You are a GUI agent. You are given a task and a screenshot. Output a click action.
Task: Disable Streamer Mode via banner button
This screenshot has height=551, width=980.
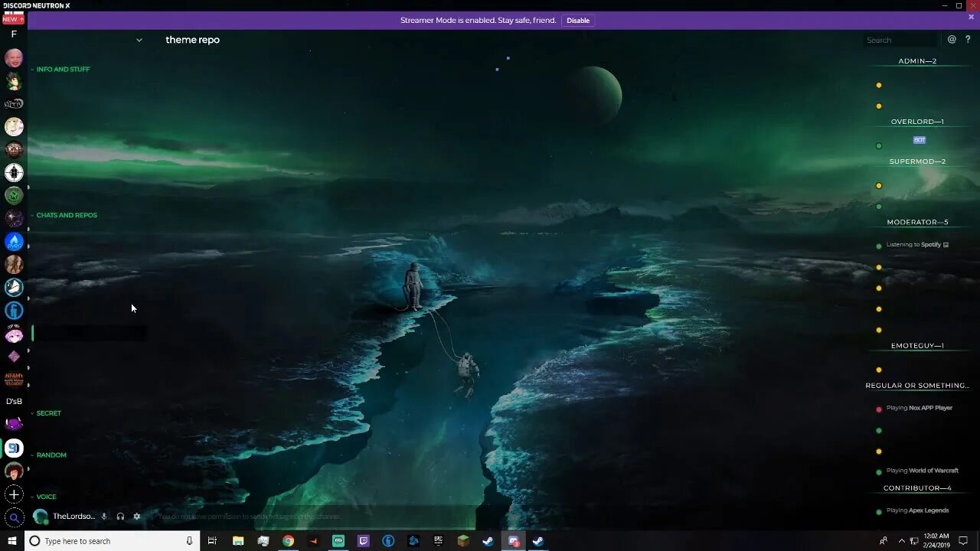coord(578,21)
